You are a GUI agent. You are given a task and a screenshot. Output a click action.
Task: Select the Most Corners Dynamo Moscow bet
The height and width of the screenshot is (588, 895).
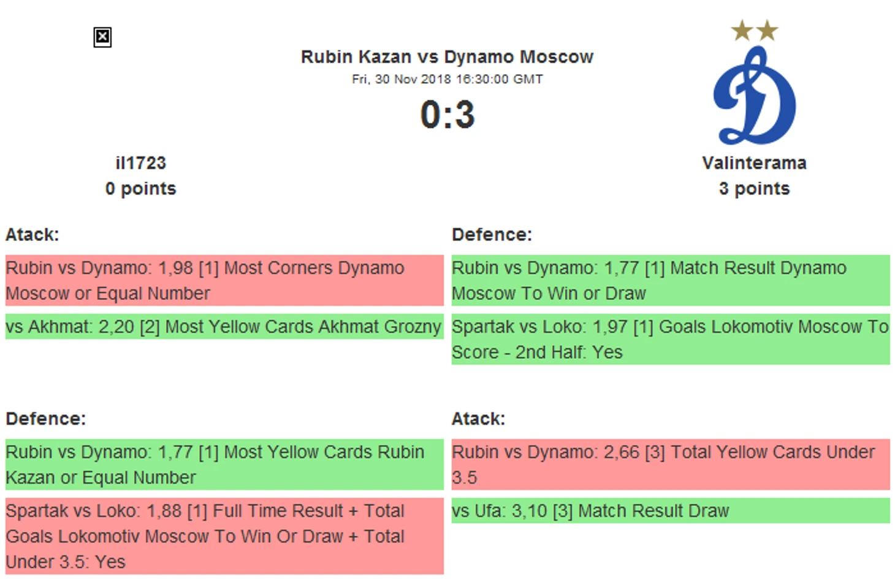[x=224, y=280]
